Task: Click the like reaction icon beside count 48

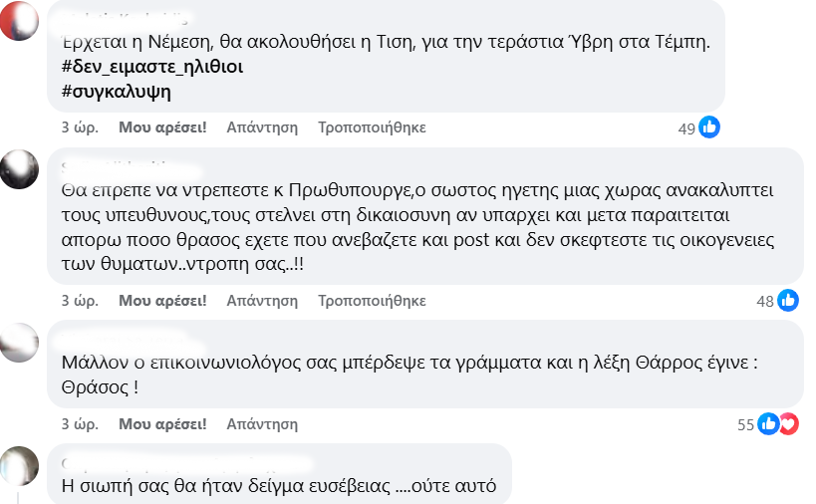Action: [x=788, y=300]
